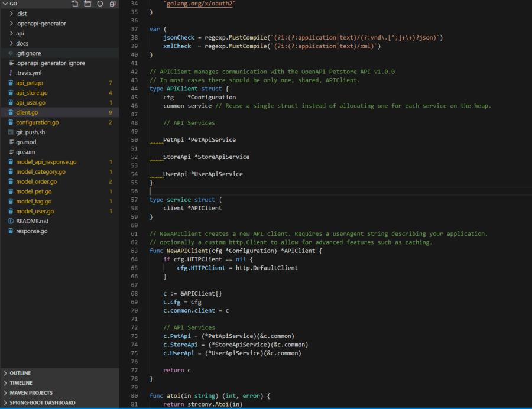Viewport: 532px width, 409px height.
Task: Click the Go gopher icon beside api_pet.go
Action: [11, 83]
